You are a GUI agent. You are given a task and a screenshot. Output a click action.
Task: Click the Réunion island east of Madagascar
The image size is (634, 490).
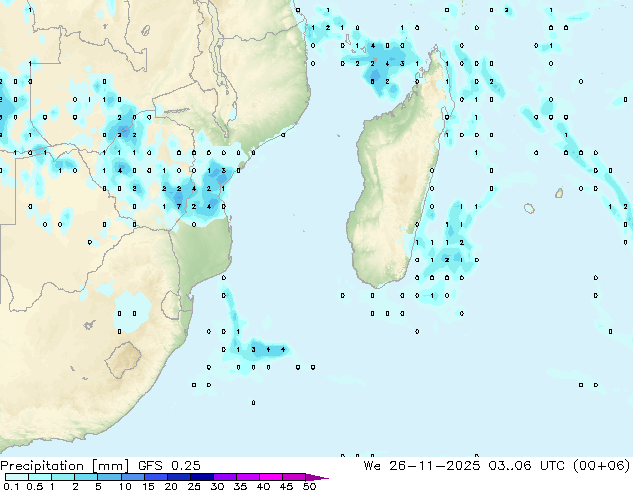point(529,209)
